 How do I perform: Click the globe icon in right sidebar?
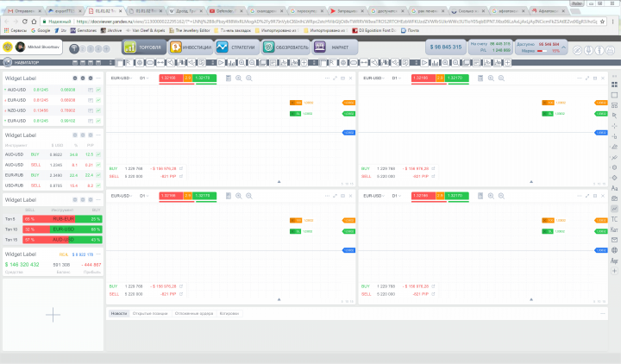[614, 250]
